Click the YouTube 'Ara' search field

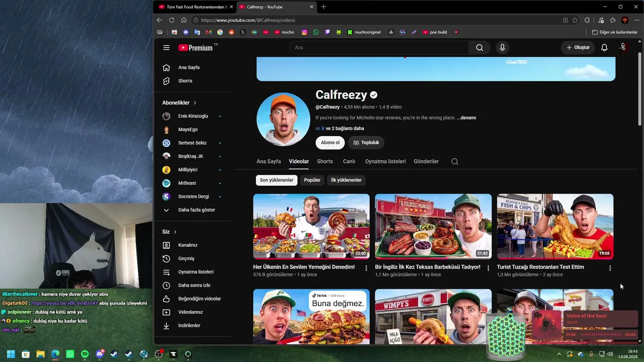tap(379, 48)
